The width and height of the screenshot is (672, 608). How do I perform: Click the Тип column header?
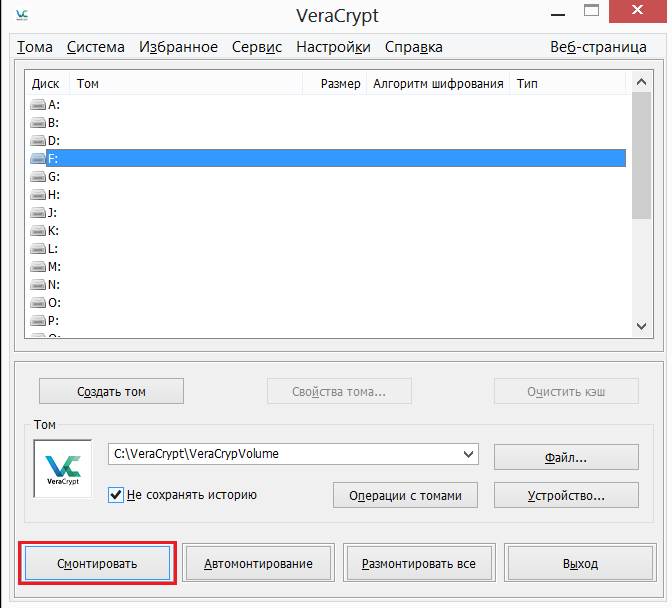click(x=568, y=84)
